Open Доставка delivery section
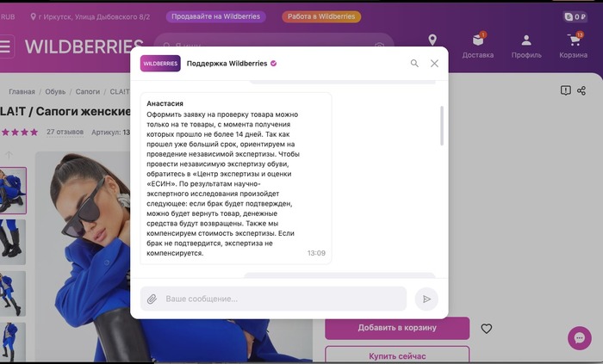Screen dimensions: 603x364 [477, 46]
